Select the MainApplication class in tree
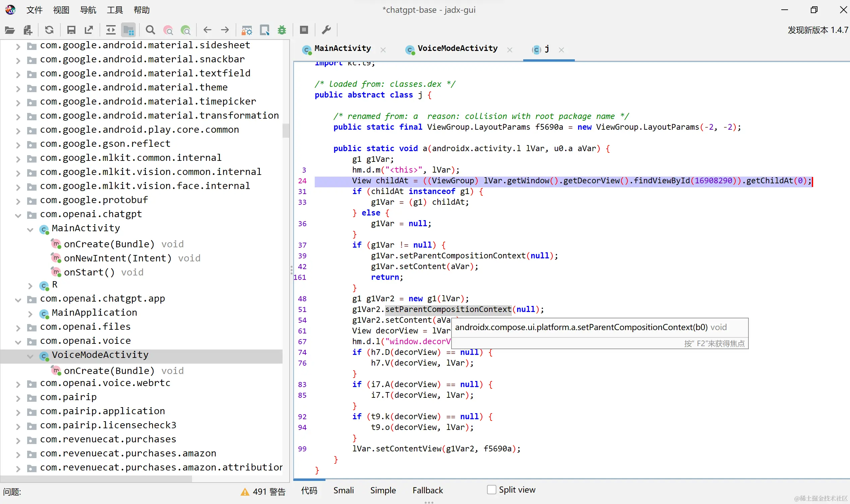 (95, 313)
